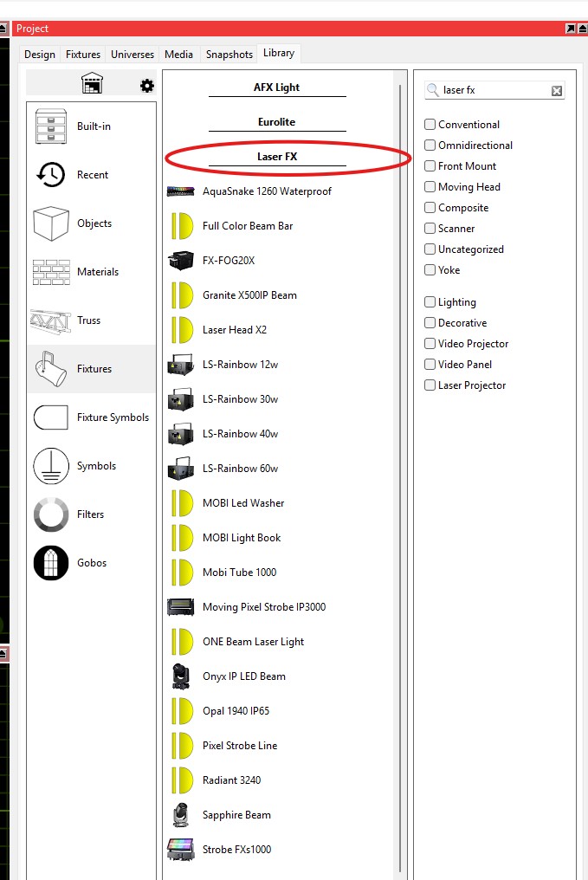Tick the Video Panel checkbox
The height and width of the screenshot is (880, 588).
pos(430,365)
